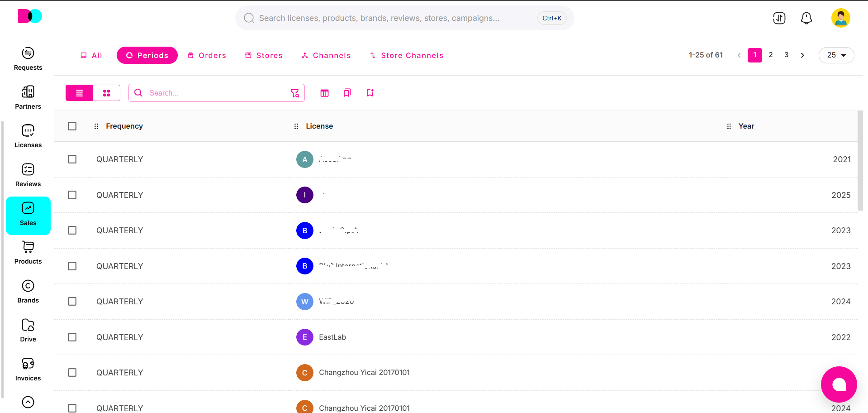This screenshot has height=413, width=868.
Task: Add a new bookmark view icon
Action: point(370,93)
